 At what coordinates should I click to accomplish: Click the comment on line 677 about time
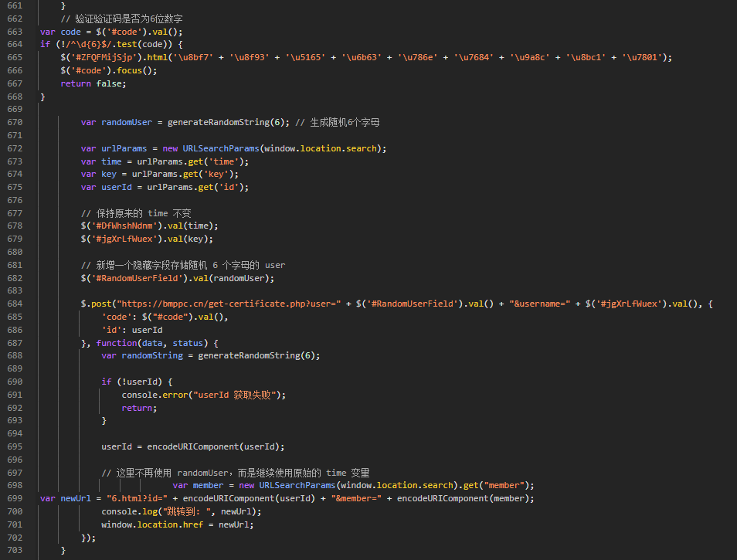[136, 213]
